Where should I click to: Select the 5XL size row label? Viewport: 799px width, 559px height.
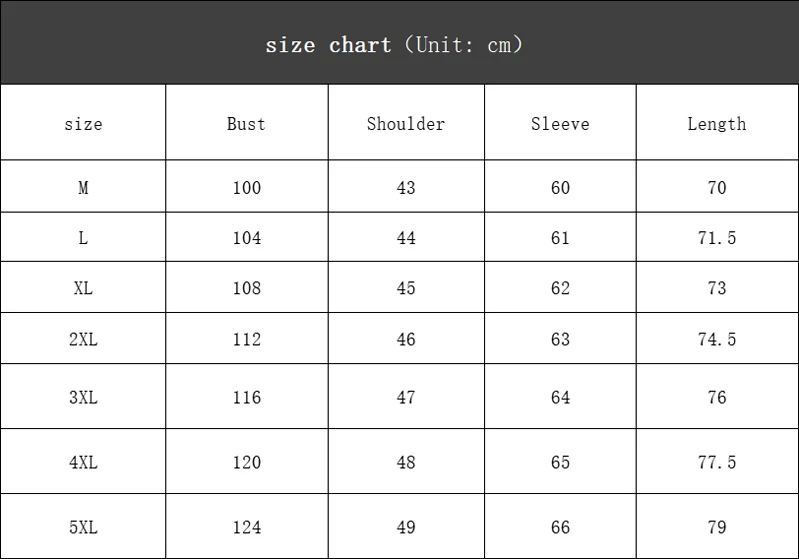pyautogui.click(x=83, y=527)
